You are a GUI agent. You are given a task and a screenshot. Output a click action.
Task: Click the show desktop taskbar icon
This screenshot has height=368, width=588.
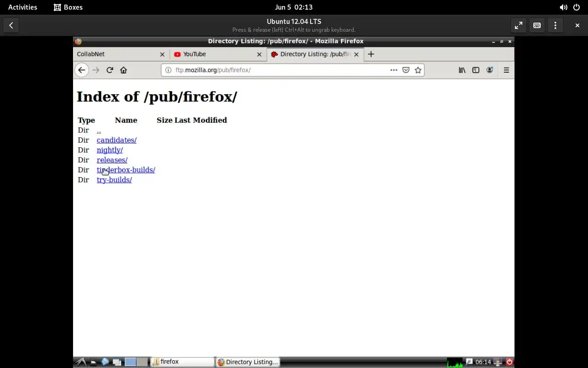pos(117,362)
